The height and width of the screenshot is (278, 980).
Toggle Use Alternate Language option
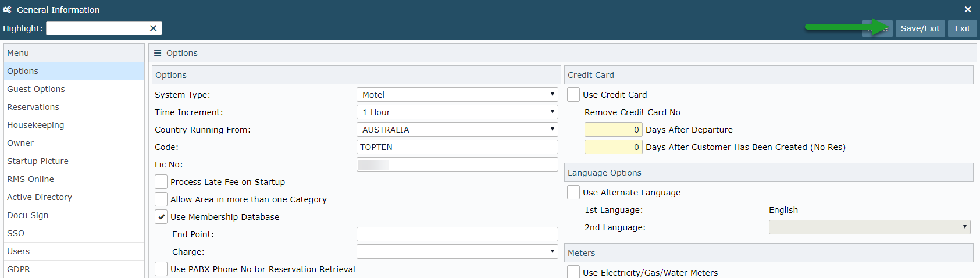point(573,193)
